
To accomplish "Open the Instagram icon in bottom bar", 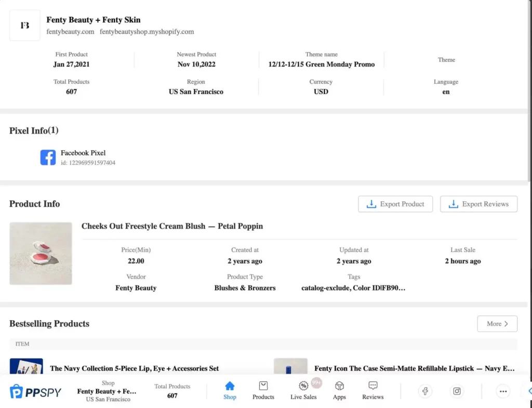I will (x=457, y=391).
